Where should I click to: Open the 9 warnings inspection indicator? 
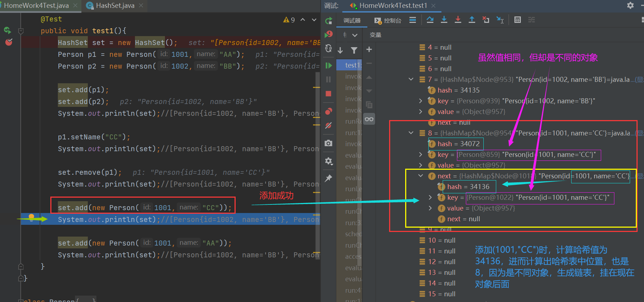(289, 20)
